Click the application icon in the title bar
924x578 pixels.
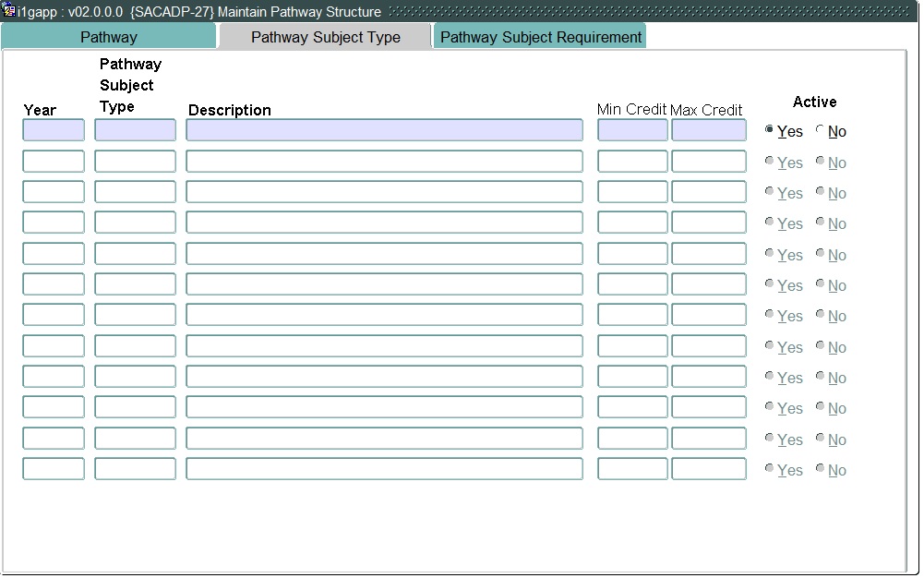(9, 11)
